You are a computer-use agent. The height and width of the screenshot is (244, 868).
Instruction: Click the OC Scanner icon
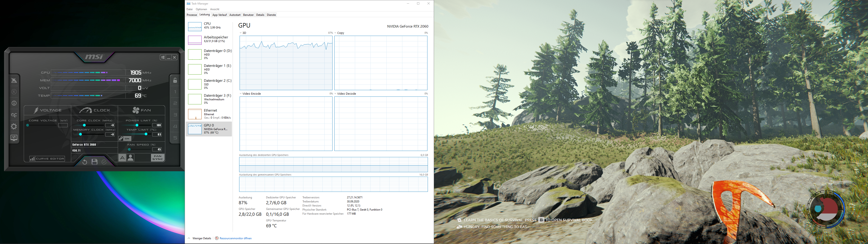[x=14, y=115]
